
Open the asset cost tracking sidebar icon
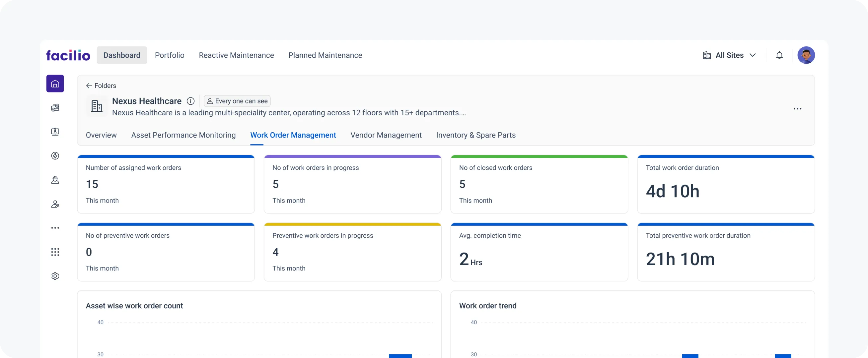55,107
